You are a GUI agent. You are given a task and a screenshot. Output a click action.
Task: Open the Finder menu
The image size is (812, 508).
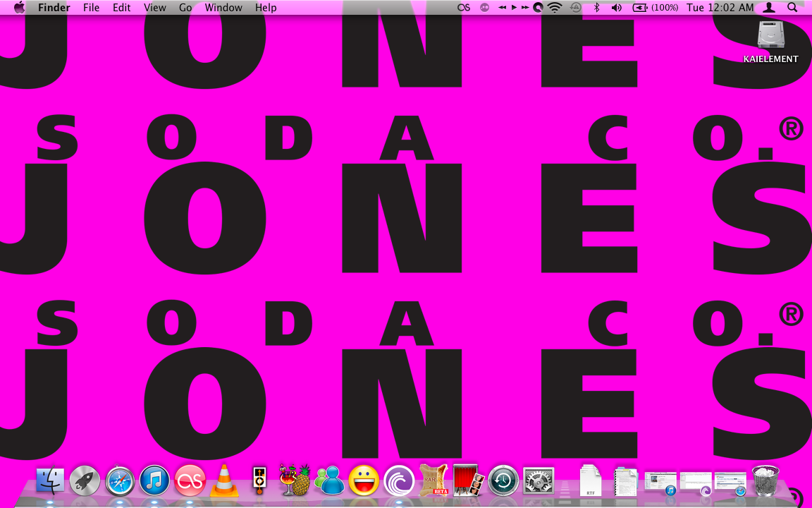pos(54,7)
